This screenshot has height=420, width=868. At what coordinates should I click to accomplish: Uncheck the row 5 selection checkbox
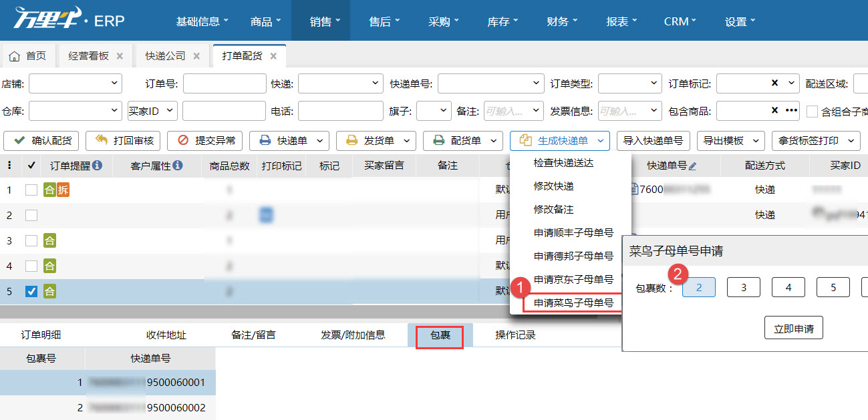point(31,292)
